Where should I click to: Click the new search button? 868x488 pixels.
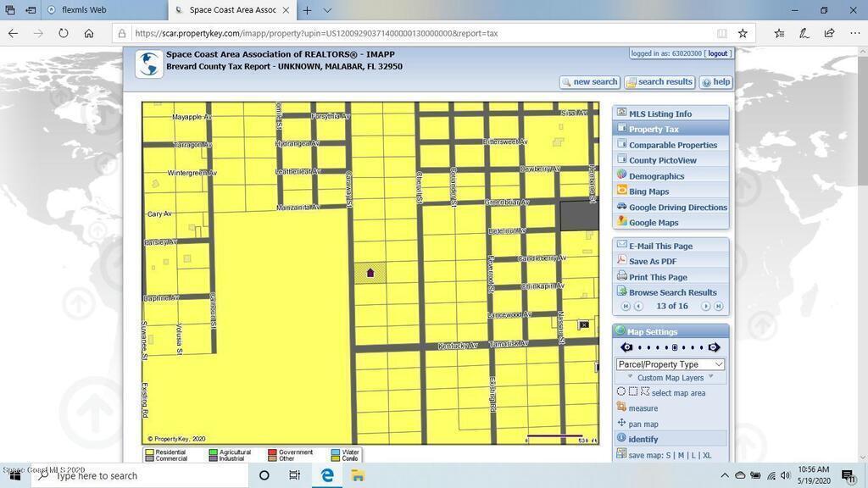pos(589,82)
